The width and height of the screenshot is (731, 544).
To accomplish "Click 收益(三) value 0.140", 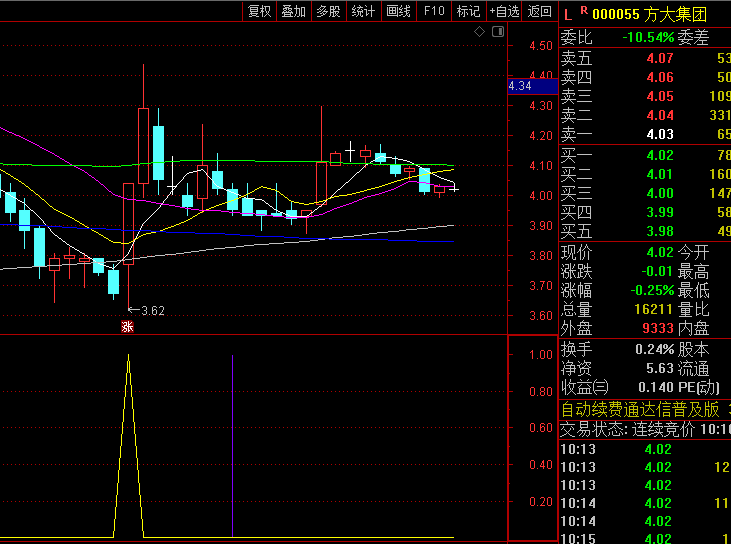I will pos(656,387).
